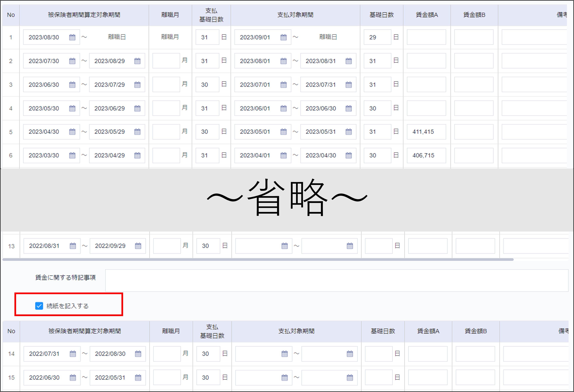Open the calendar for row 5 payment start 2023/05/01

pyautogui.click(x=283, y=132)
